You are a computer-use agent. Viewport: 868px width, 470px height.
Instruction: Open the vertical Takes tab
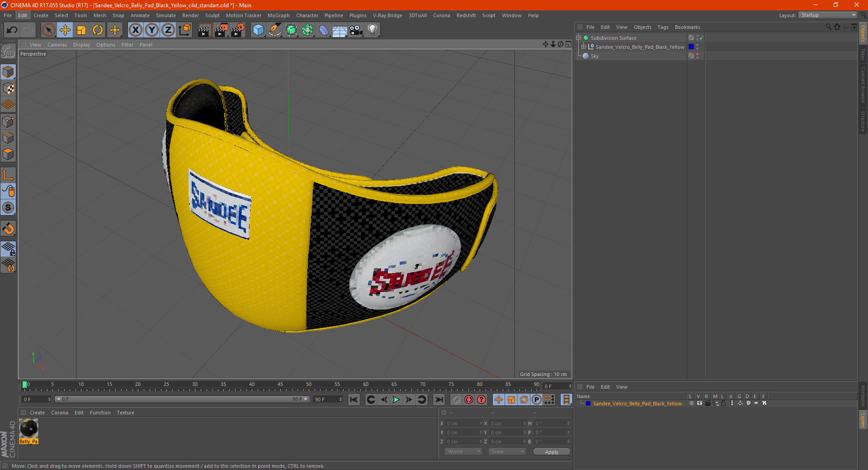point(863,55)
